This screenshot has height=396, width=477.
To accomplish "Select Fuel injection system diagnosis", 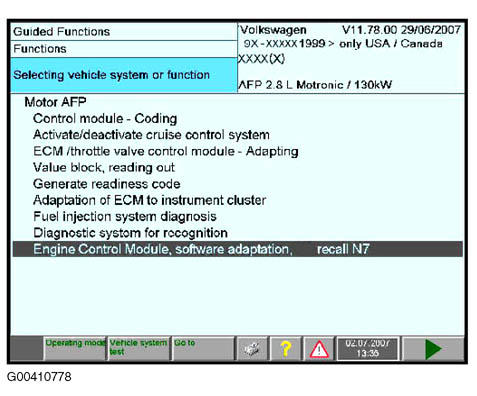I will click(125, 216).
